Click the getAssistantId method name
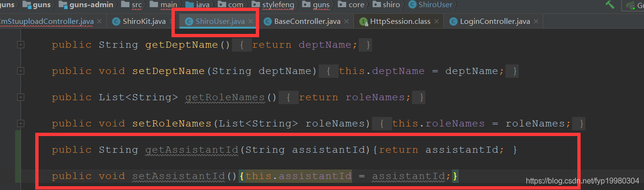 click(192, 150)
